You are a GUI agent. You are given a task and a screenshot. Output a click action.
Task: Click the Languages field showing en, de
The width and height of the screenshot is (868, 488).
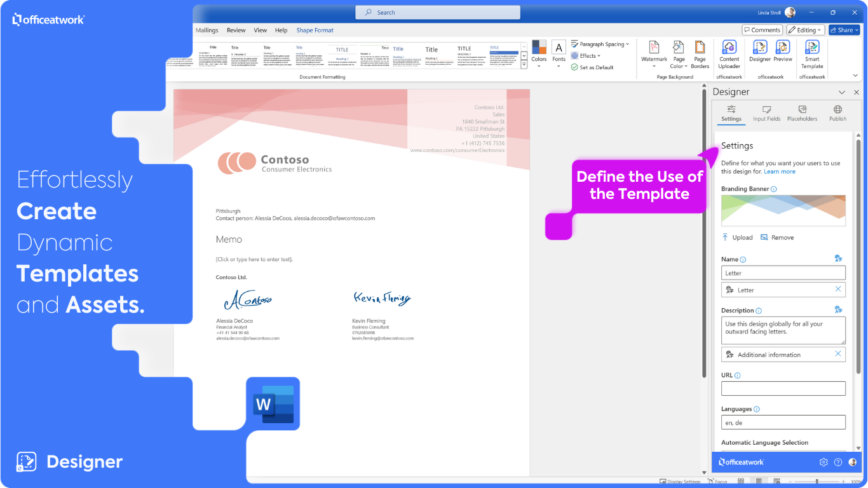[x=783, y=422]
